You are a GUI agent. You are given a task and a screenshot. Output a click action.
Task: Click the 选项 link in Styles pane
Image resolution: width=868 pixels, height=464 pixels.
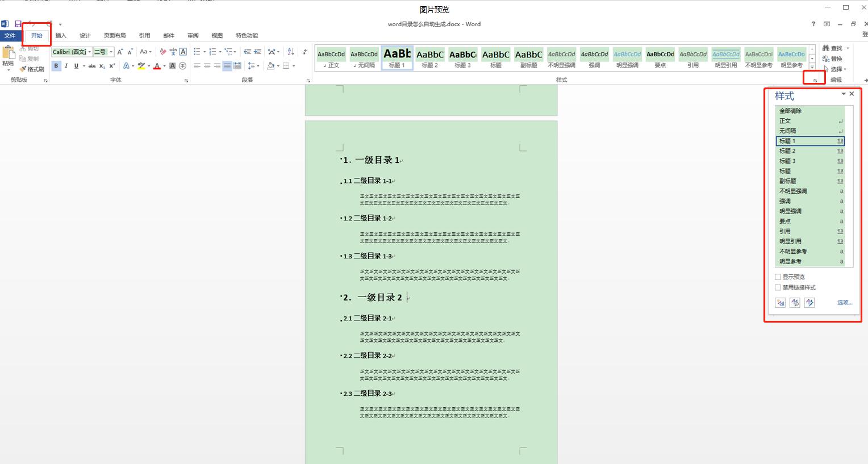(845, 302)
